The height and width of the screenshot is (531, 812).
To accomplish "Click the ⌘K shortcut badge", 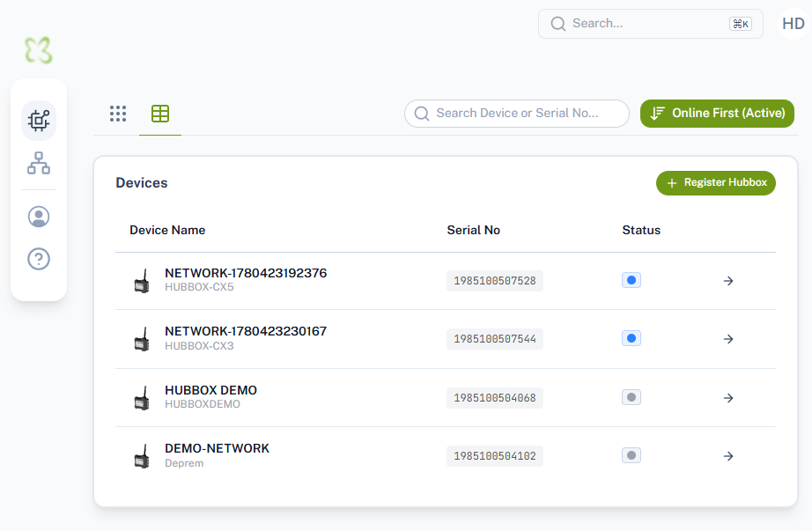I will [741, 24].
